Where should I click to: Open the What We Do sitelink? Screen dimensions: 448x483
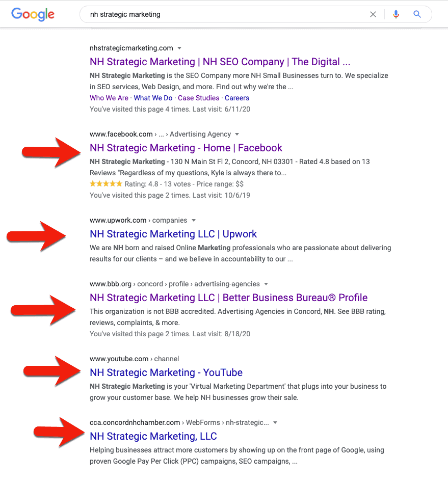[x=153, y=98]
